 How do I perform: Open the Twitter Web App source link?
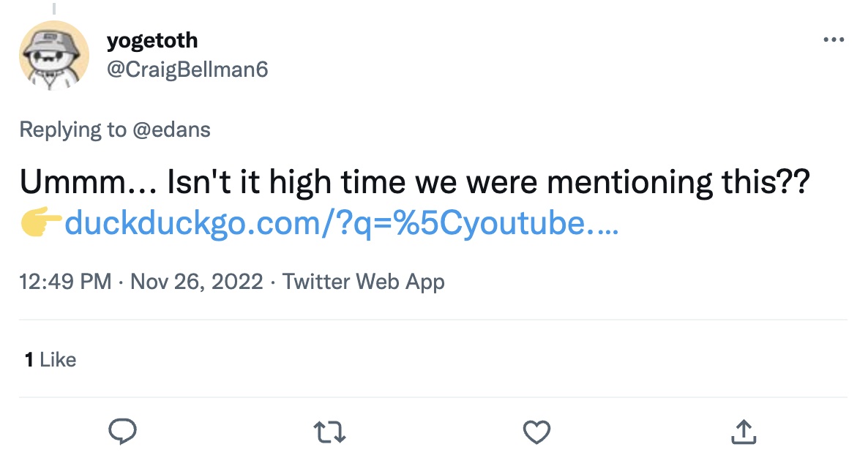click(364, 282)
